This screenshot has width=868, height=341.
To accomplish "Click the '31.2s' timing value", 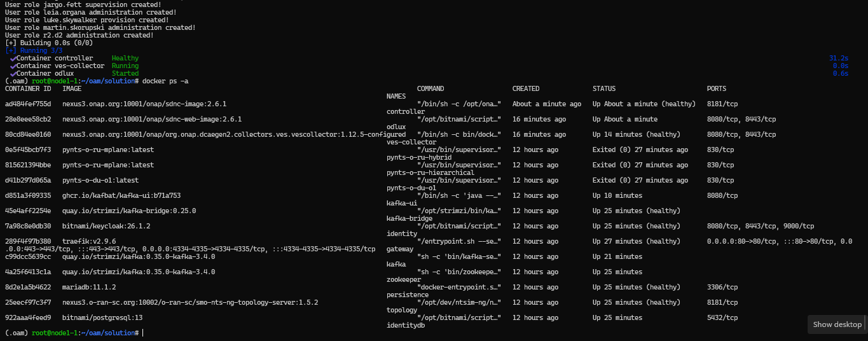I will (x=839, y=59).
